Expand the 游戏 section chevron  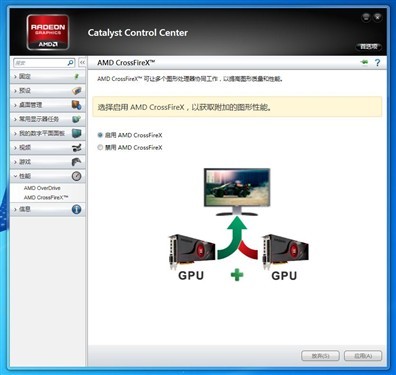click(15, 162)
